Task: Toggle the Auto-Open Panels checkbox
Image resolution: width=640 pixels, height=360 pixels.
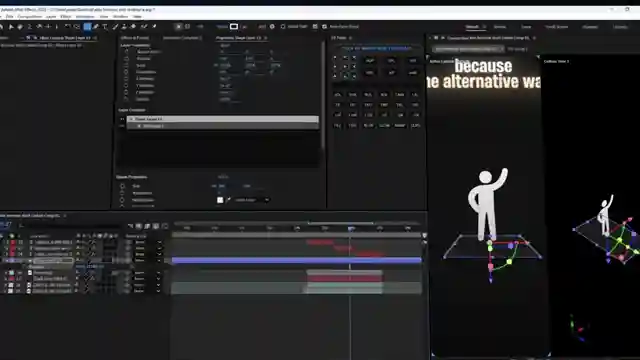Action: tap(324, 27)
